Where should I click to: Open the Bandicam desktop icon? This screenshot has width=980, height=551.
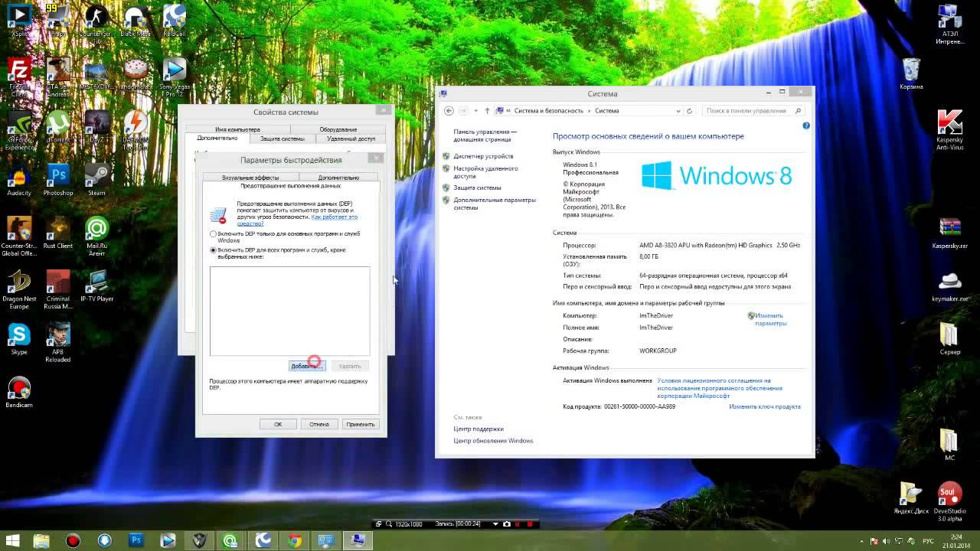click(19, 391)
